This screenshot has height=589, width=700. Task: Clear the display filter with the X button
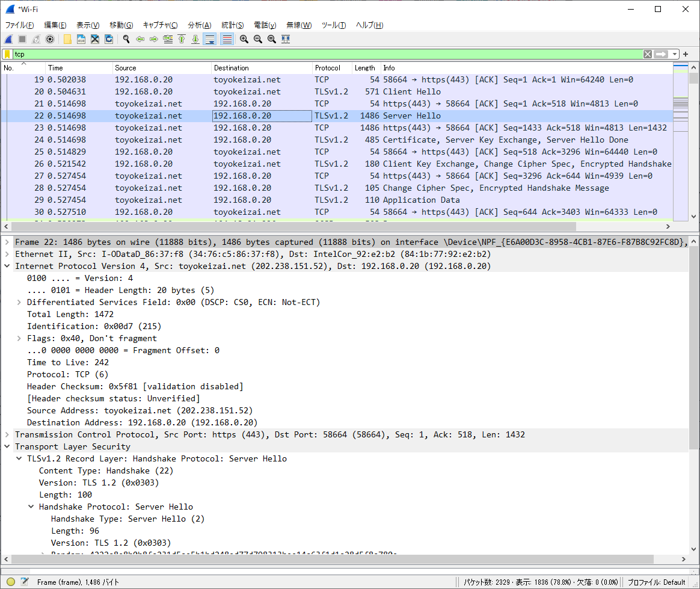647,54
